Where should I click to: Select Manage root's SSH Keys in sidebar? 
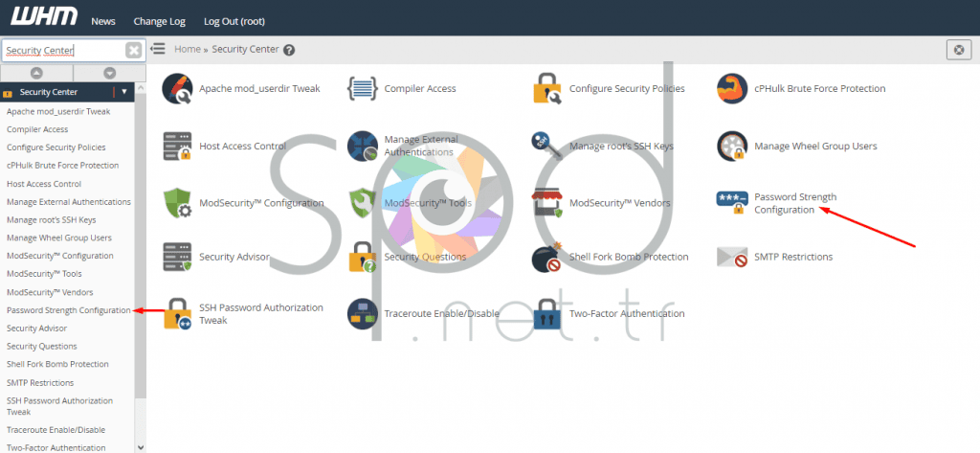coord(52,220)
